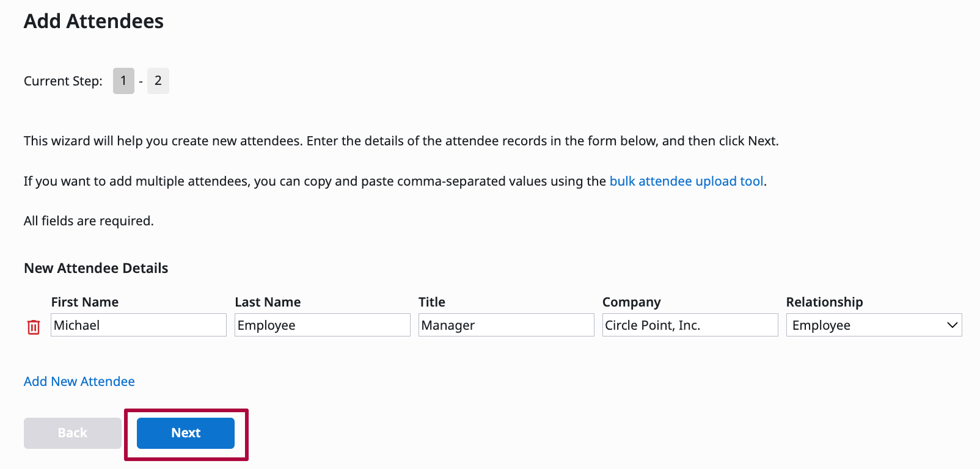Click the All fields are required notice
Image resolution: width=980 pixels, height=469 pixels.
[89, 221]
